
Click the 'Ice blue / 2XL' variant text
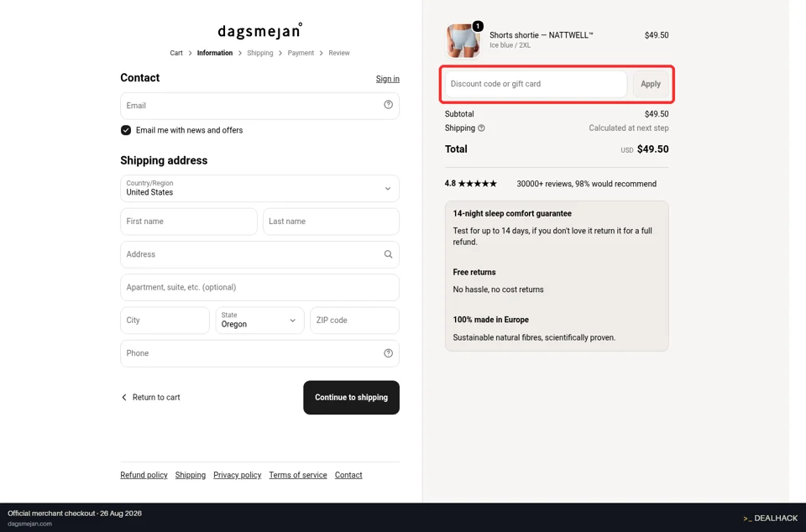[510, 45]
